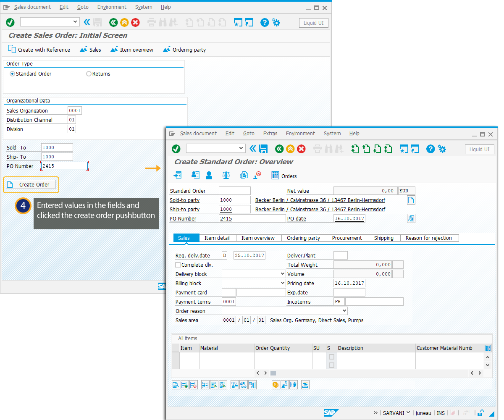Open command field dropdown in Initial Screen window
504x420 pixels.
click(76, 22)
